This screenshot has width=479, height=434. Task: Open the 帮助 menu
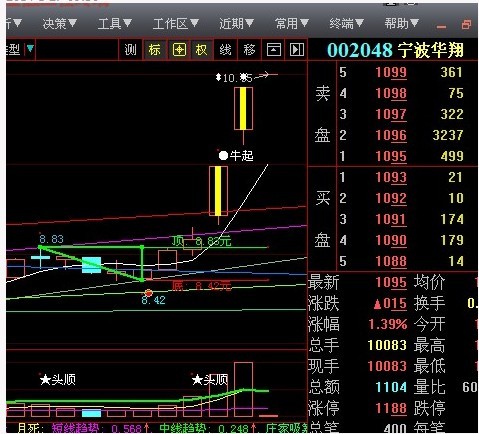[x=401, y=24]
